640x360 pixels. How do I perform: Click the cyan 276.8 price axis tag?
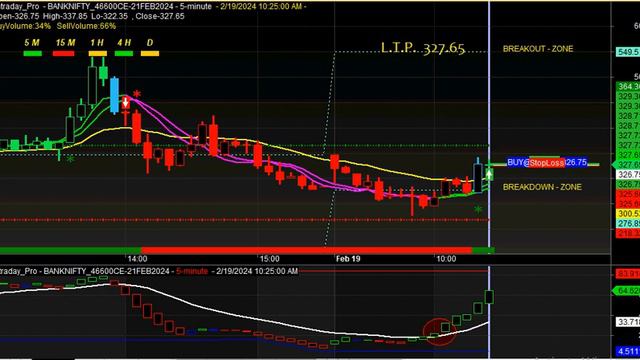click(628, 223)
